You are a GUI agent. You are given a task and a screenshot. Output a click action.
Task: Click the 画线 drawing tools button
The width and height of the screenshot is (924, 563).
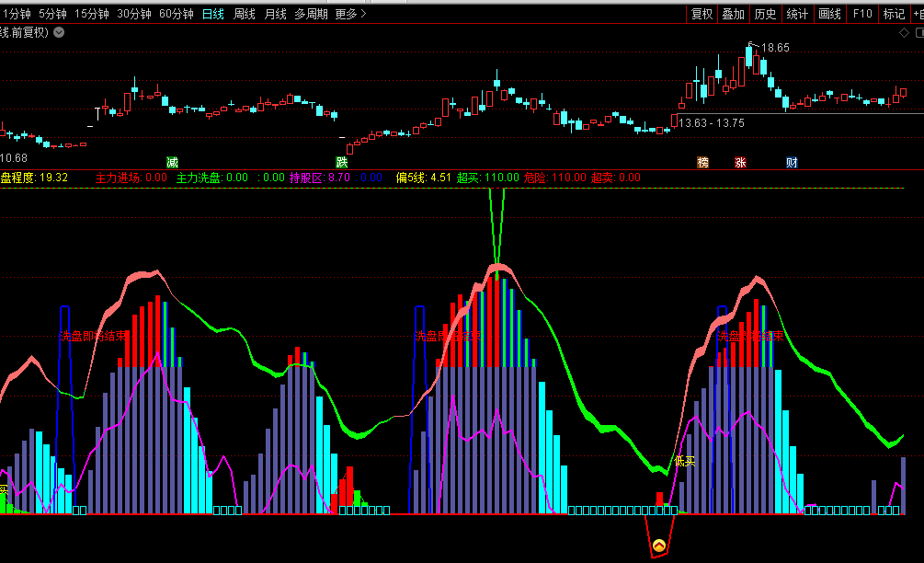tap(829, 14)
